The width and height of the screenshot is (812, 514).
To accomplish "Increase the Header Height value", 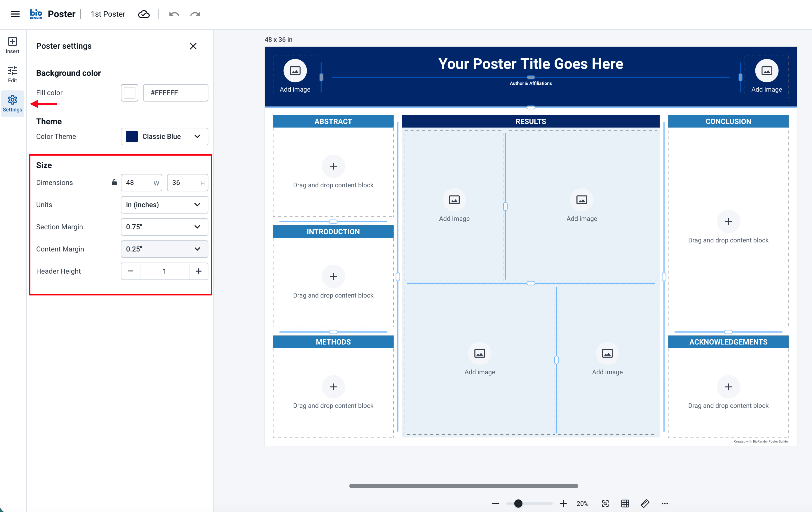I will [x=199, y=271].
